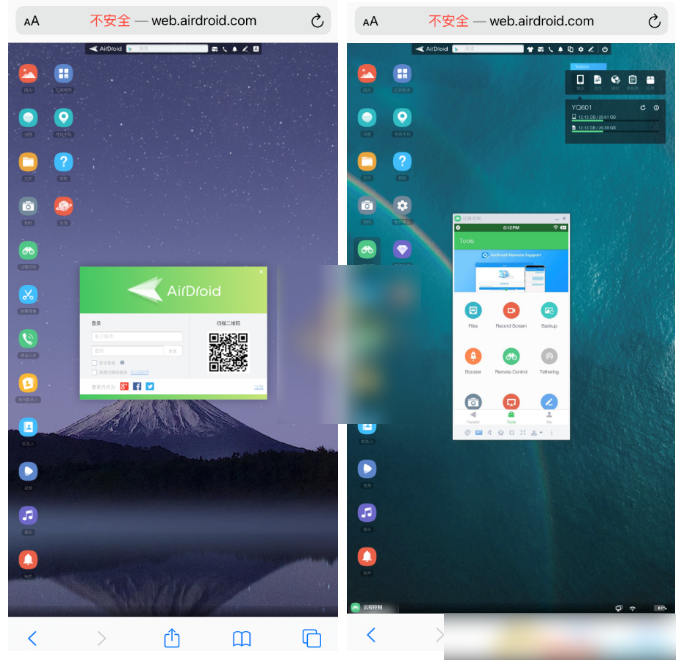Select the file tab in Toolbox panel

tap(598, 81)
